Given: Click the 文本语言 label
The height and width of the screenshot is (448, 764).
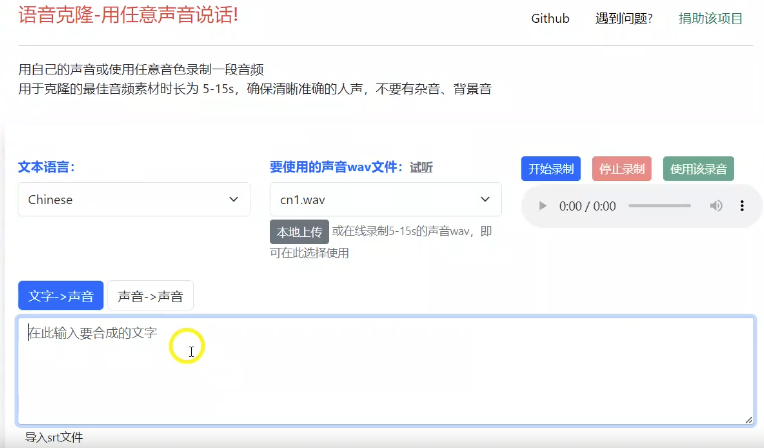Looking at the screenshot, I should pos(46,167).
